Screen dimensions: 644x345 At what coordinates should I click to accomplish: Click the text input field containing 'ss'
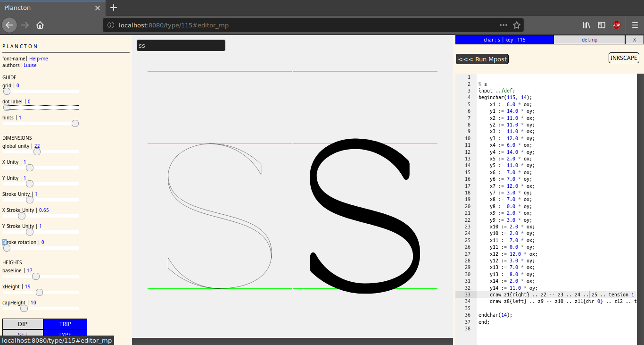coord(181,45)
